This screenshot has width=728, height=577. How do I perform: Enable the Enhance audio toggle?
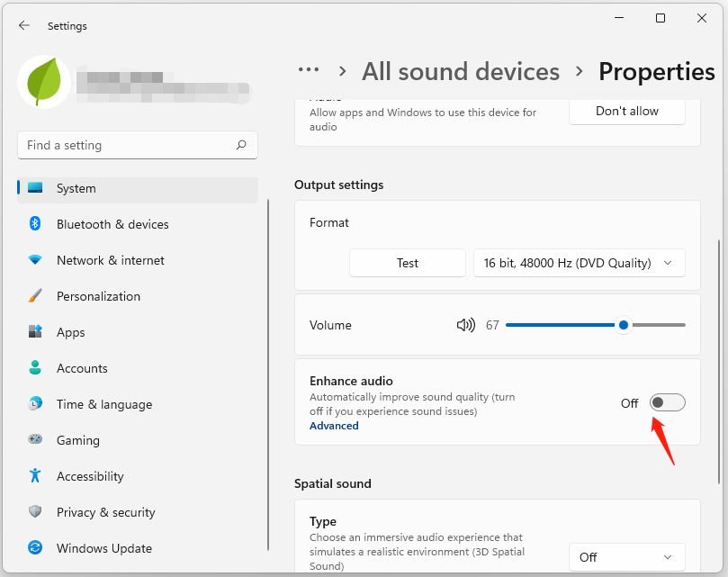[x=667, y=402]
